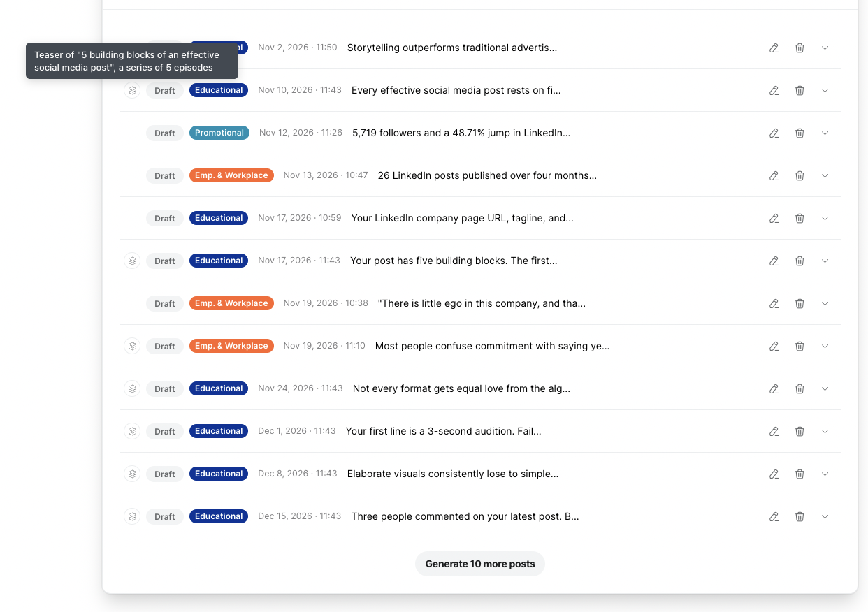
Task: Edit the '26 LinkedIn posts published' draft
Action: [774, 176]
